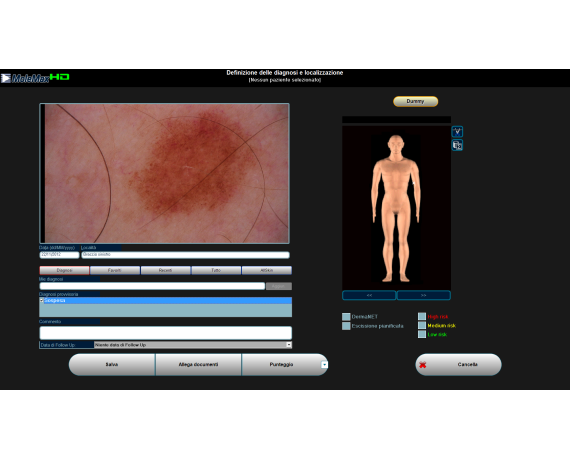Click the Punteggio button
570x460 pixels.
click(x=281, y=364)
